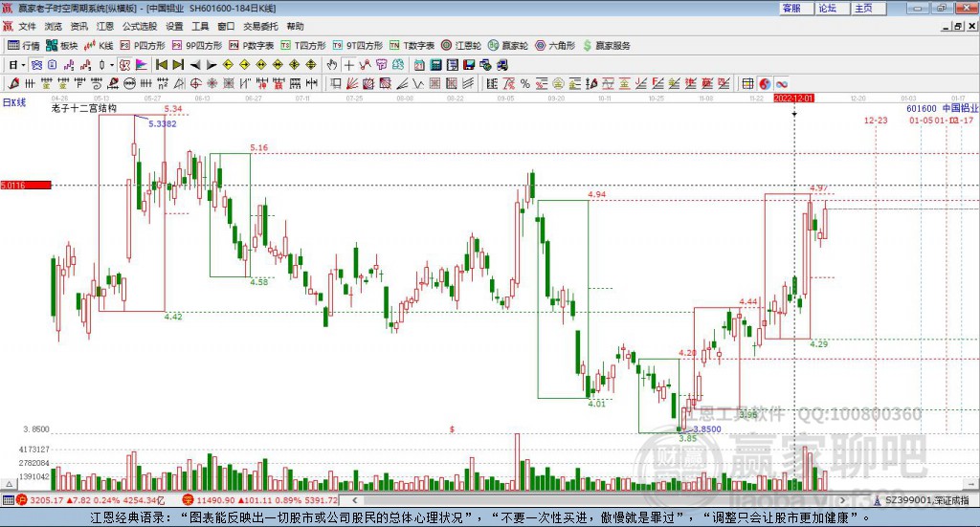The image size is (980, 527).
Task: Select the zigzag wave line tool
Action: [418, 83]
